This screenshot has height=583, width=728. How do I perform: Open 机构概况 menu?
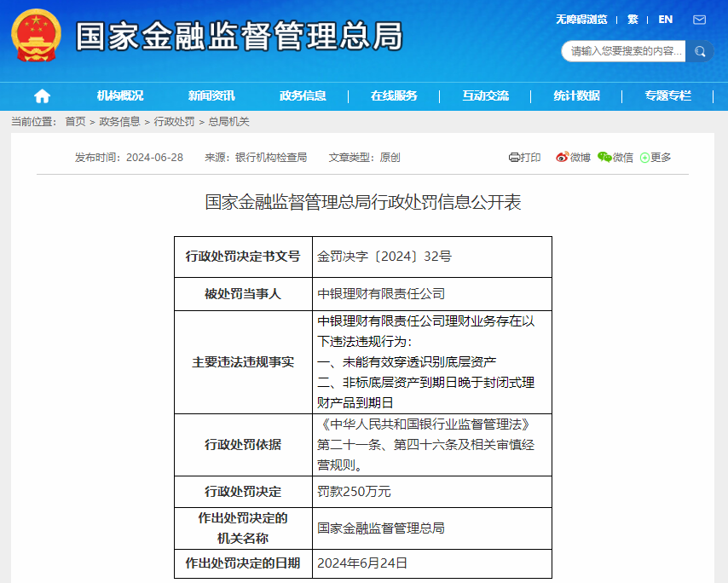[x=120, y=95]
